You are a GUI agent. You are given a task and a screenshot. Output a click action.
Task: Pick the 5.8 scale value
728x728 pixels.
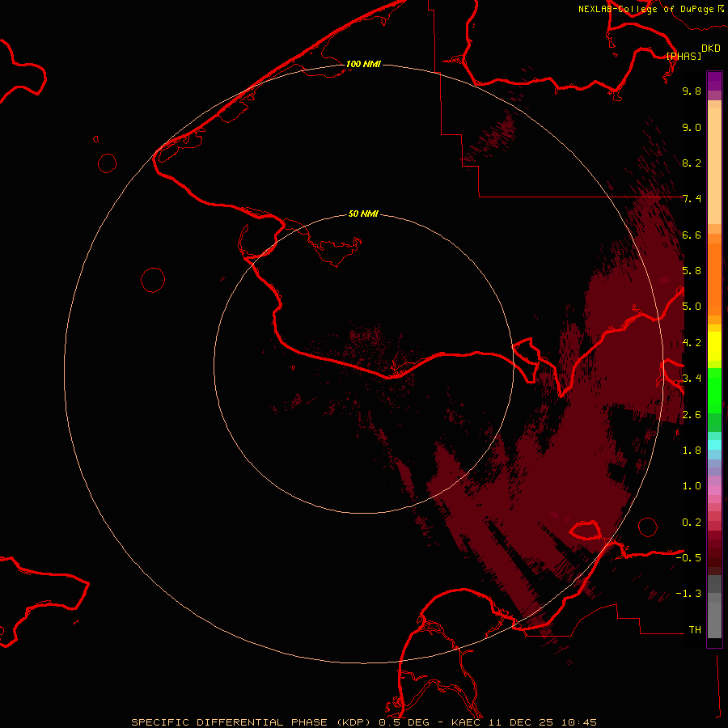click(x=692, y=271)
